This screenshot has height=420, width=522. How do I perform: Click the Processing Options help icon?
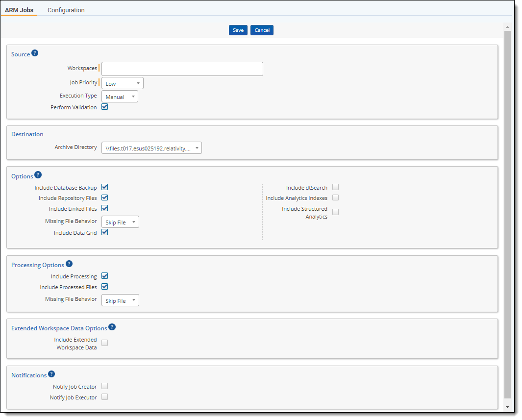click(x=69, y=264)
